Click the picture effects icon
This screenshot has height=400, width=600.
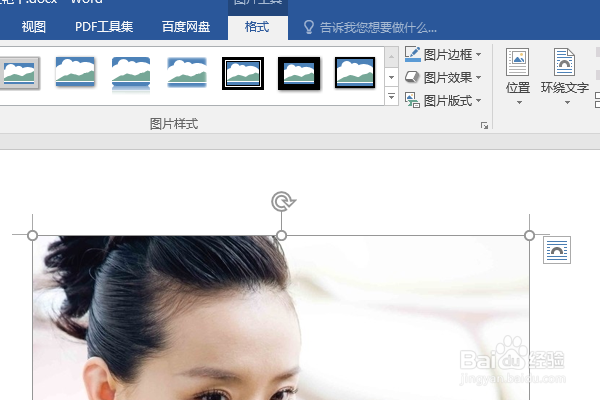[x=412, y=77]
